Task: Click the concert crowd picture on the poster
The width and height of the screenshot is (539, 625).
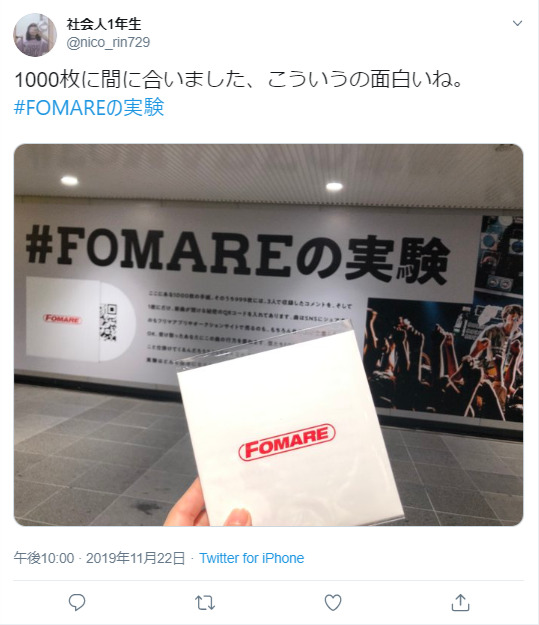Action: [x=445, y=359]
